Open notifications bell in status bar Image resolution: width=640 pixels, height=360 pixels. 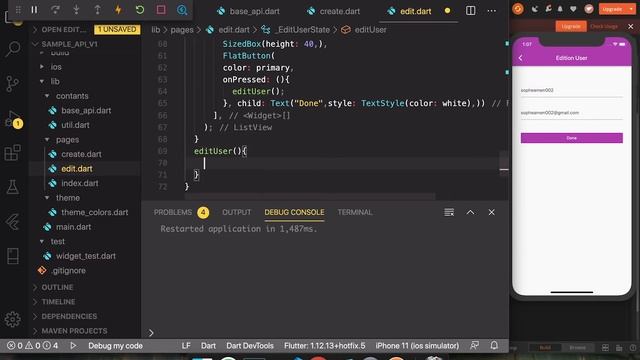[x=494, y=346]
